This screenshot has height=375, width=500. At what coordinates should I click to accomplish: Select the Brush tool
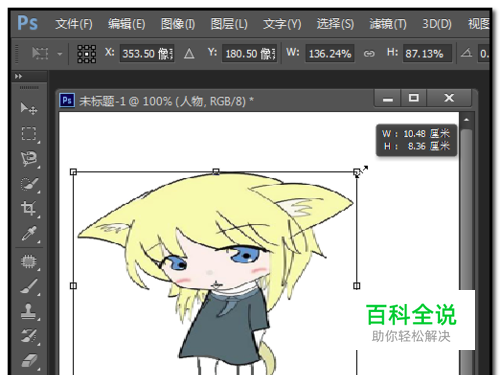click(29, 286)
